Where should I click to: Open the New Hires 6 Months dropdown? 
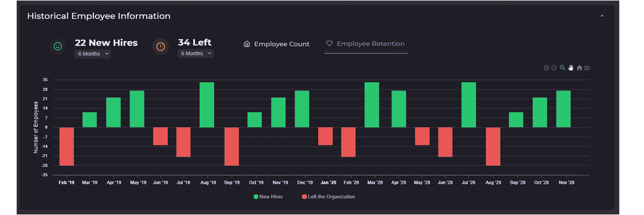point(93,54)
